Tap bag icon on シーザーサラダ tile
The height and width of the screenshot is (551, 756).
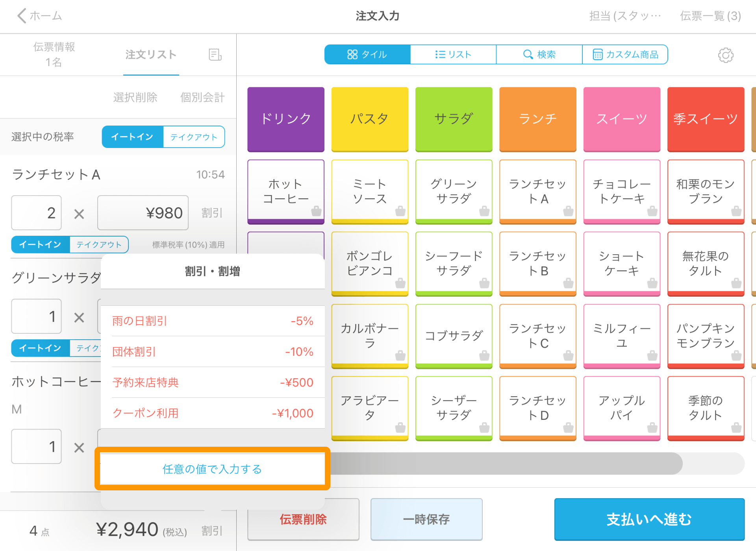484,427
